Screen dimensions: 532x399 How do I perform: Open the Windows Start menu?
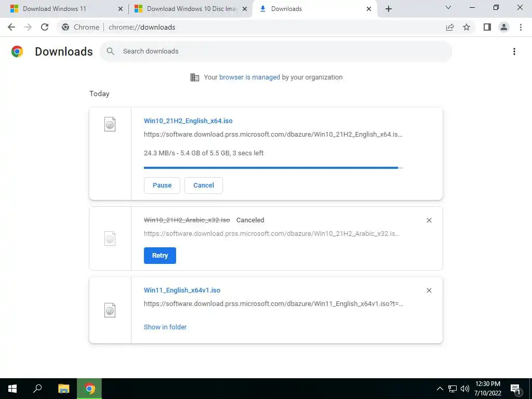pyautogui.click(x=12, y=389)
